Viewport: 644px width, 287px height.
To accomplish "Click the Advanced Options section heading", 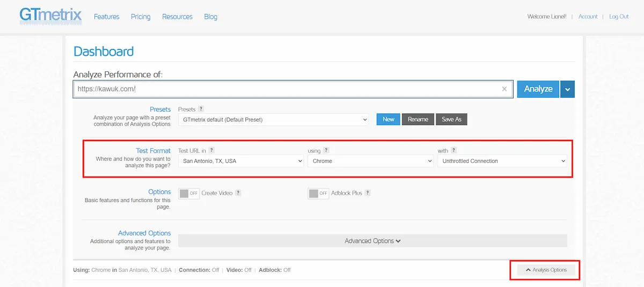I will click(x=144, y=233).
